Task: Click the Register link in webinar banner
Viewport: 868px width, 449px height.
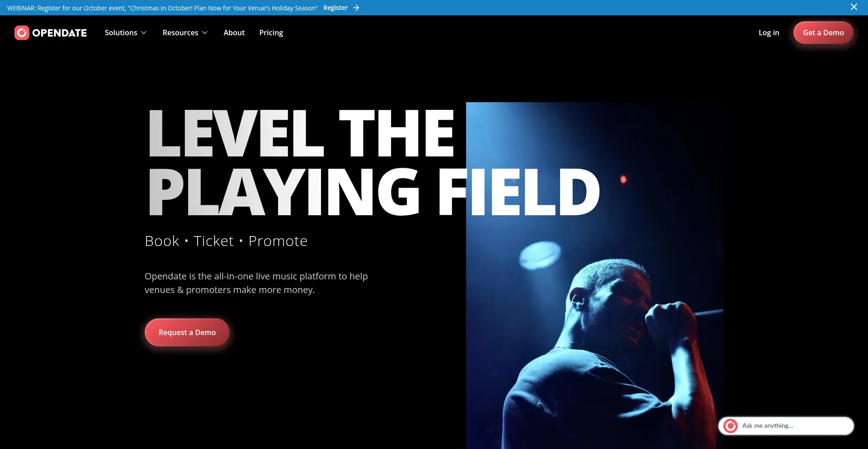Action: coord(335,8)
